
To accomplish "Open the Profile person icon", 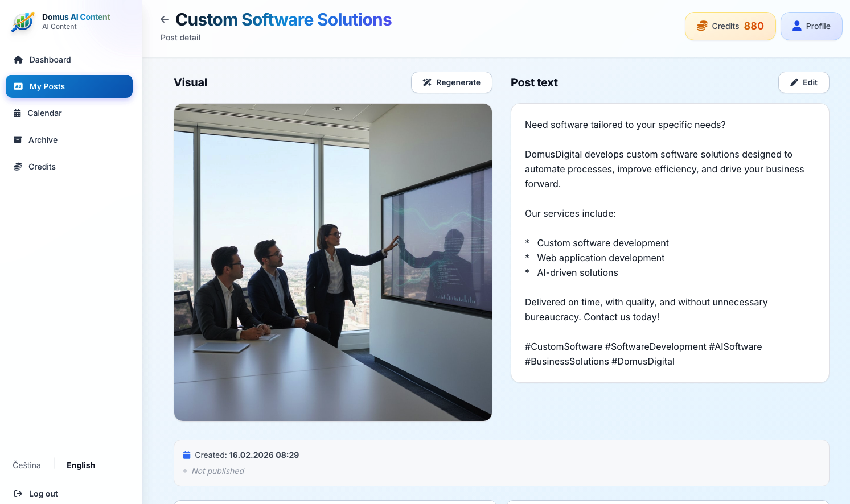I will [x=796, y=26].
